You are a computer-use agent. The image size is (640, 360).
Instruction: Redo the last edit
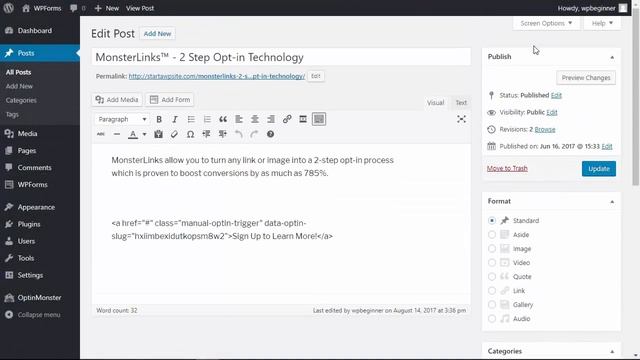pos(254,134)
